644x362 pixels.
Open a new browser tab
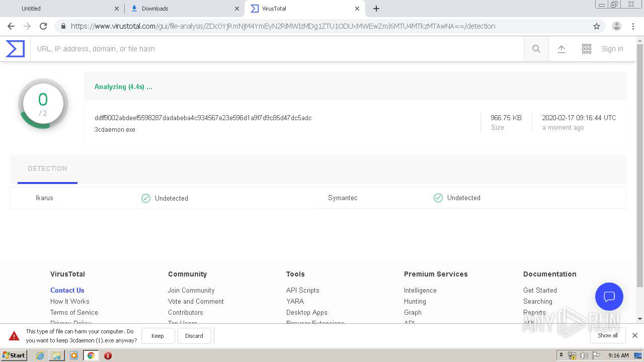click(x=376, y=9)
